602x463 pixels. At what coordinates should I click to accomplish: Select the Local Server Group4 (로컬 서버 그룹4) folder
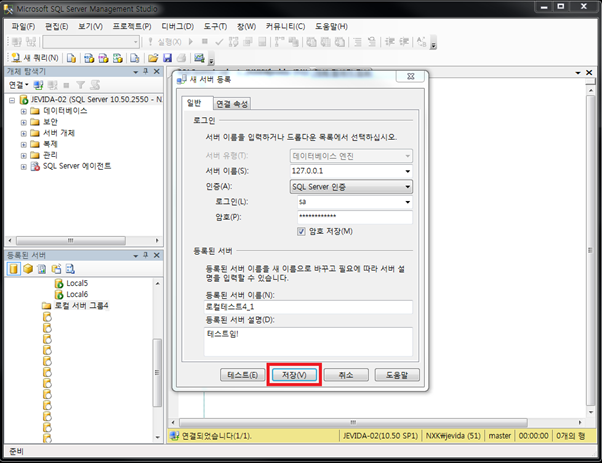tap(76, 306)
